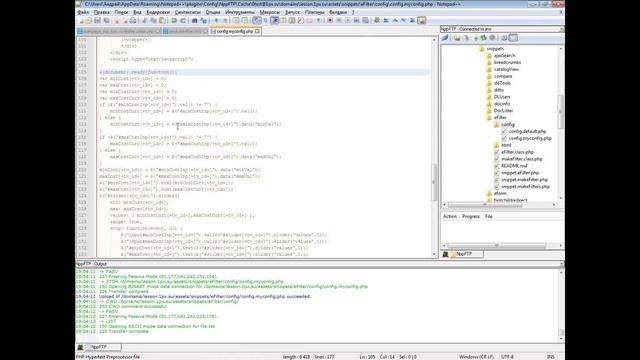Select config.default.php in FTP tree
This screenshot has height=360, width=640.
click(527, 131)
